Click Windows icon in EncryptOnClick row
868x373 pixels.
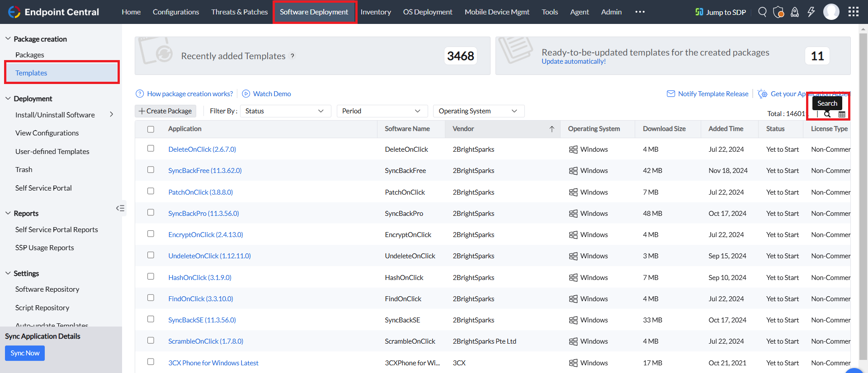573,235
